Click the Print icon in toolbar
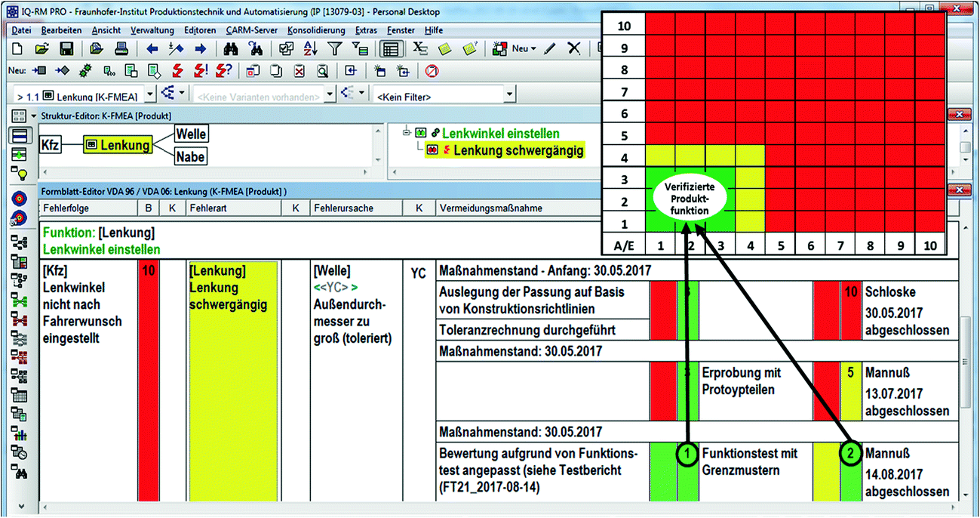 click(x=121, y=49)
